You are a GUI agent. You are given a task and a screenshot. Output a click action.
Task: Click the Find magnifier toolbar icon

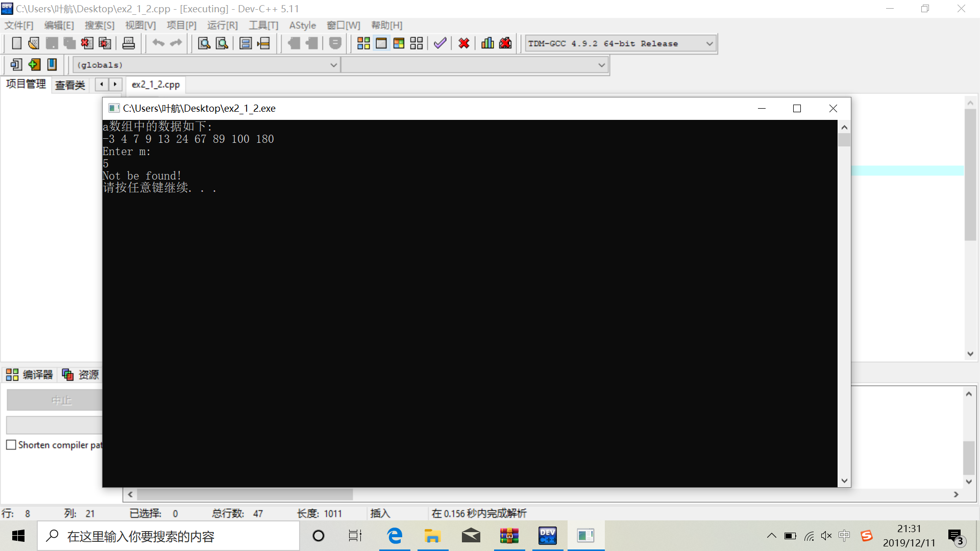(204, 43)
